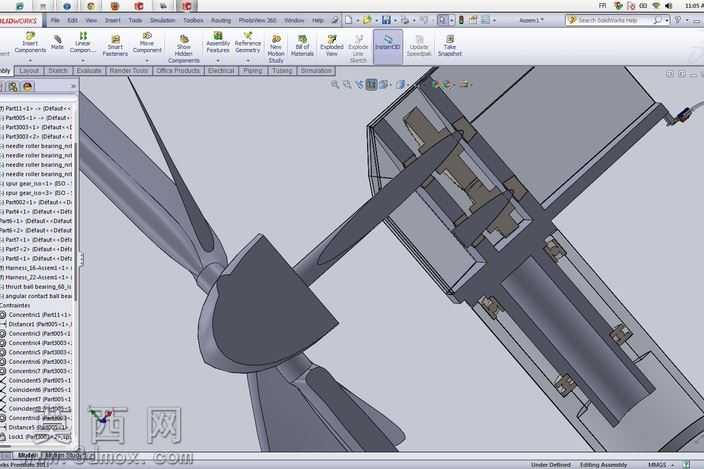Expand the Insert Components dropdown arrow
The width and height of the screenshot is (704, 469).
[30, 60]
